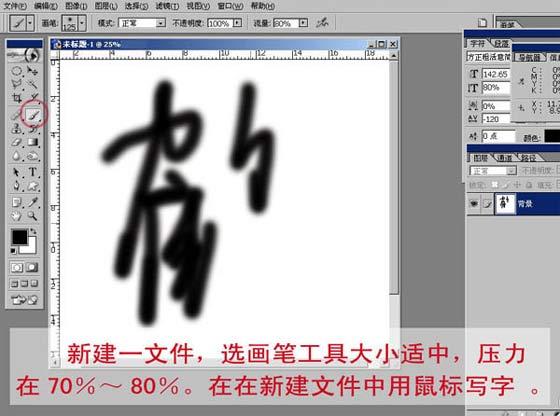Toggle the airbrush option in options bar
The height and width of the screenshot is (416, 560).
click(x=322, y=22)
